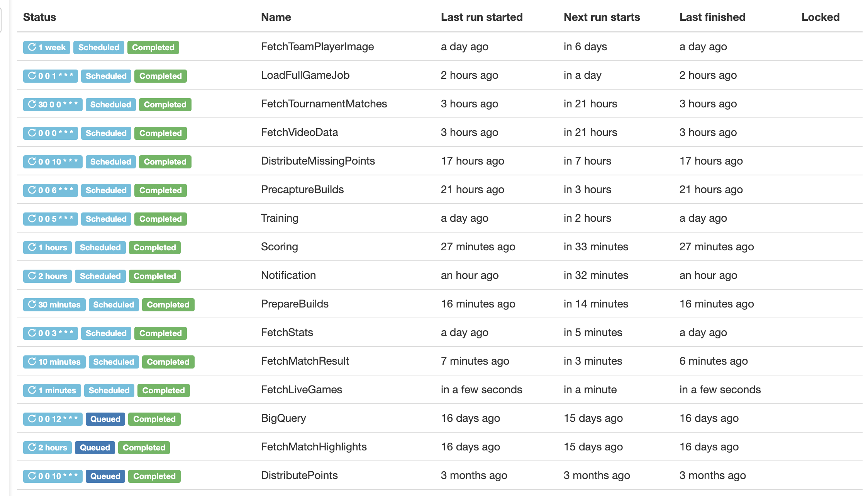Click the Queued badge for DistributePoints
This screenshot has height=496, width=868.
[105, 476]
